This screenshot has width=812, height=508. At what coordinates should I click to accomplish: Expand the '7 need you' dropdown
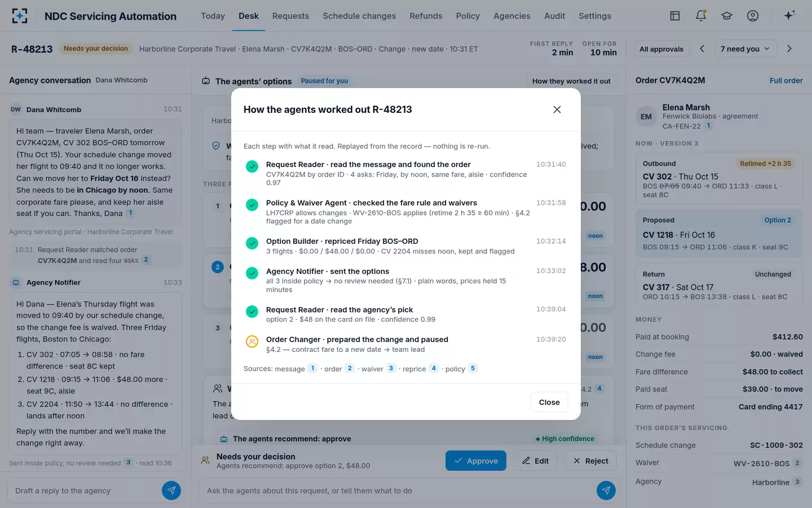click(x=745, y=49)
